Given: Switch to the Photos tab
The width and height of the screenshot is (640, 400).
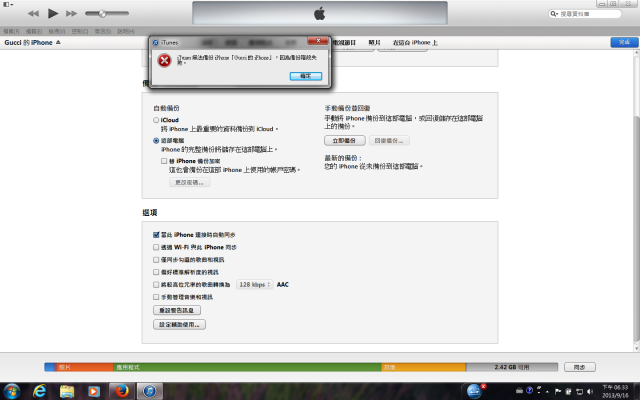Looking at the screenshot, I should (374, 42).
